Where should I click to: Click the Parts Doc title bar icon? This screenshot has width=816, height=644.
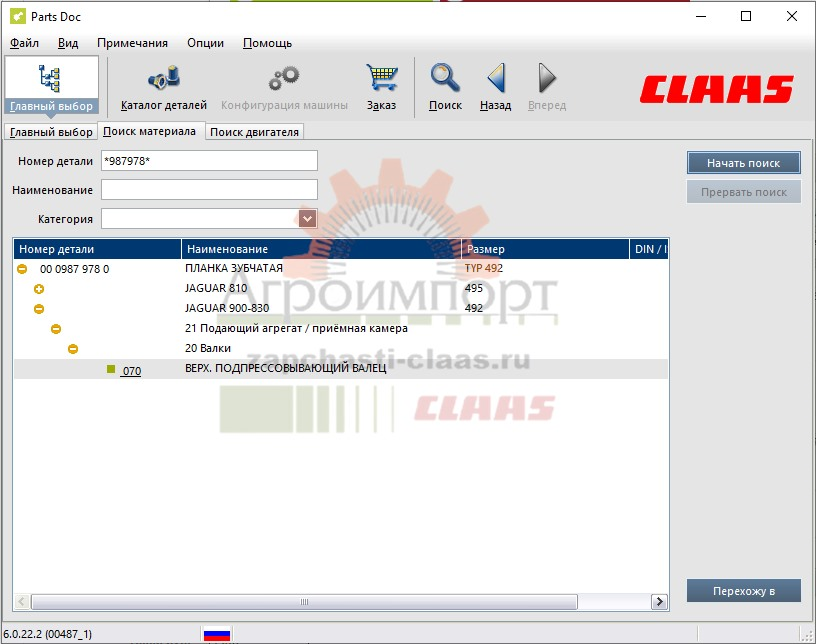(18, 17)
